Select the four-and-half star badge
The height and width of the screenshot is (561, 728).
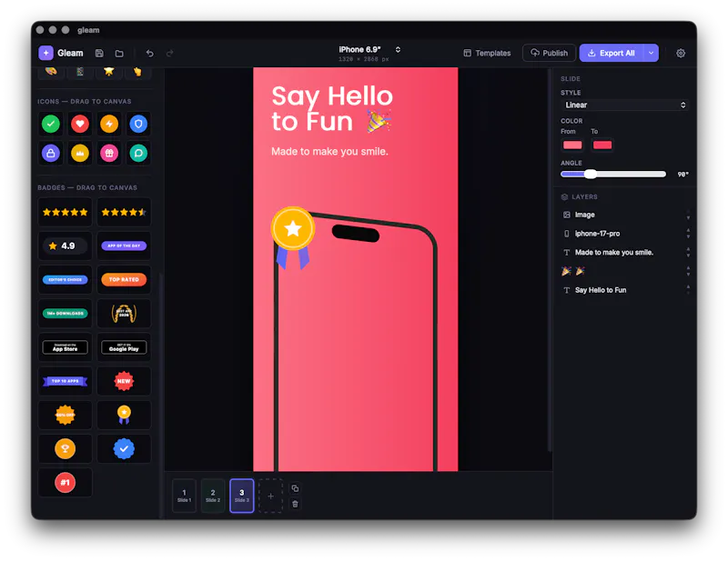(x=124, y=212)
